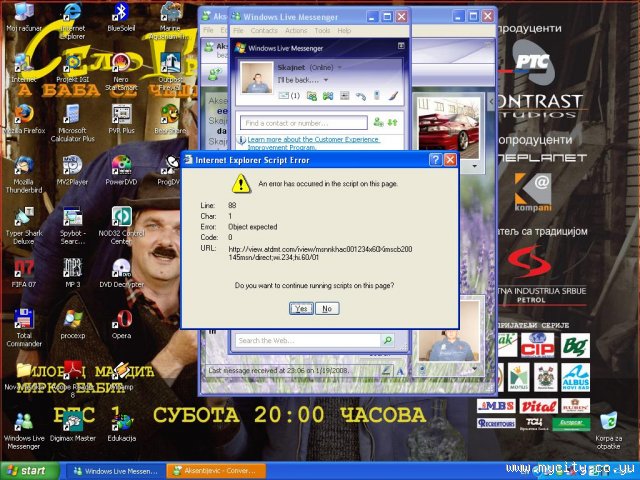Open the Spybot Search desktop icon
This screenshot has width=640, height=480.
coord(73,226)
